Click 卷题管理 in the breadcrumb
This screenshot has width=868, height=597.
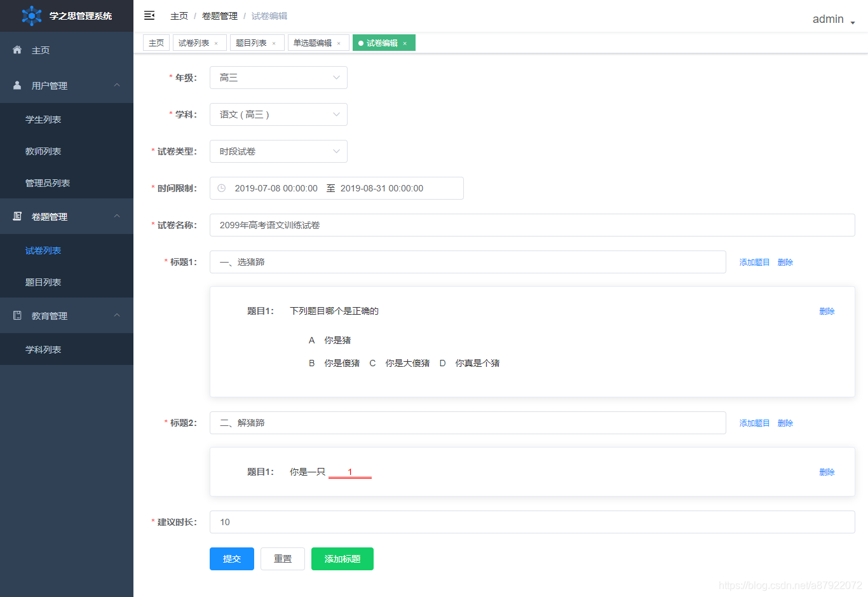(220, 16)
